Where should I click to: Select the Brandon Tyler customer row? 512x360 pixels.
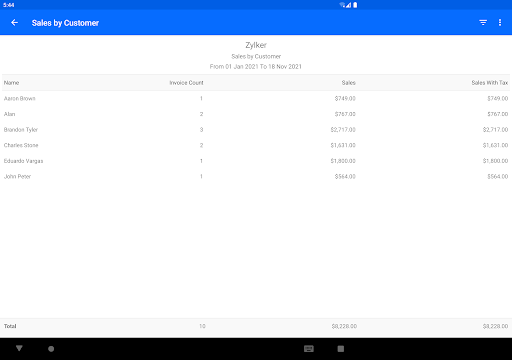pyautogui.click(x=256, y=130)
